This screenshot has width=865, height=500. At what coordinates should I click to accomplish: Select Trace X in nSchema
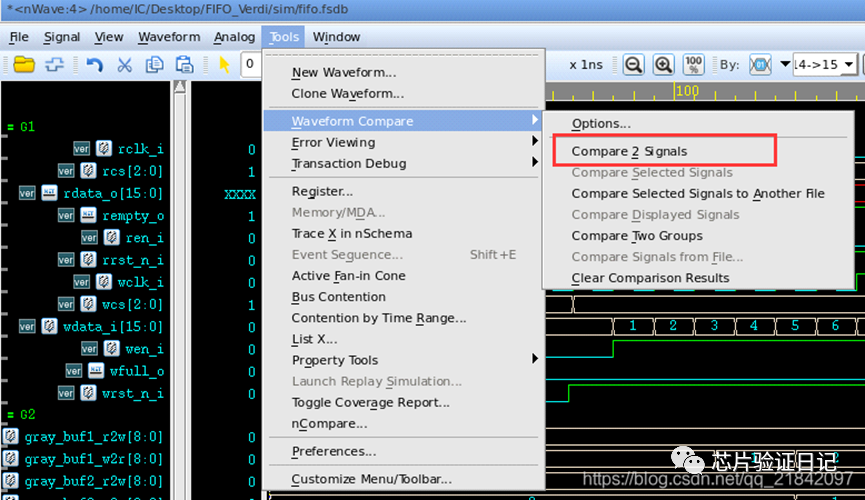pos(352,233)
